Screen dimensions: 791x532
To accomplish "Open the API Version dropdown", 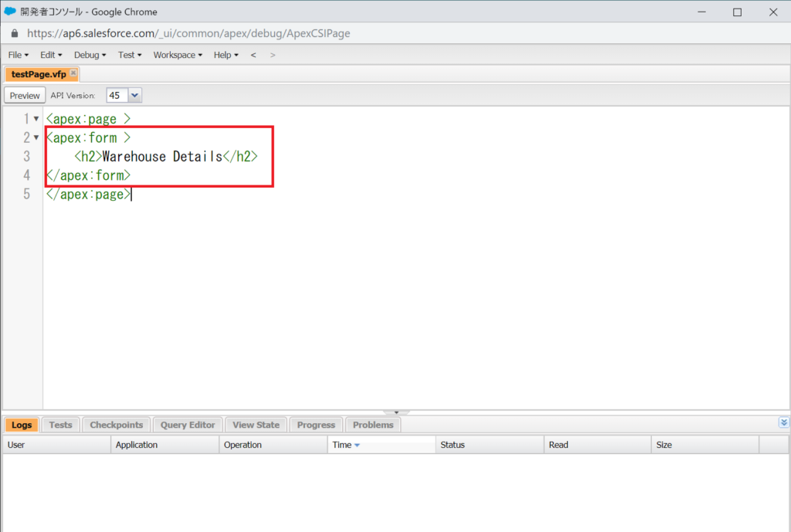I will tap(134, 95).
